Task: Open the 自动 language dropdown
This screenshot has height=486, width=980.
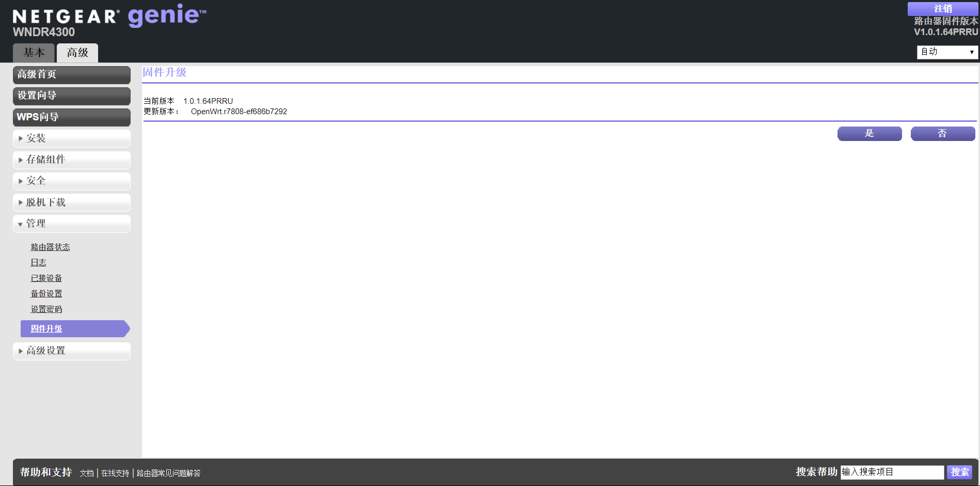Action: point(947,52)
